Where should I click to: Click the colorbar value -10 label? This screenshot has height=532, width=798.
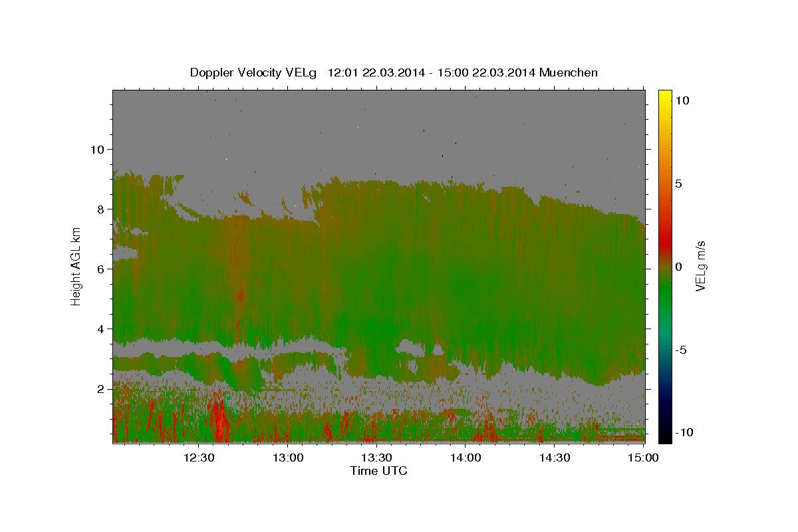[684, 432]
